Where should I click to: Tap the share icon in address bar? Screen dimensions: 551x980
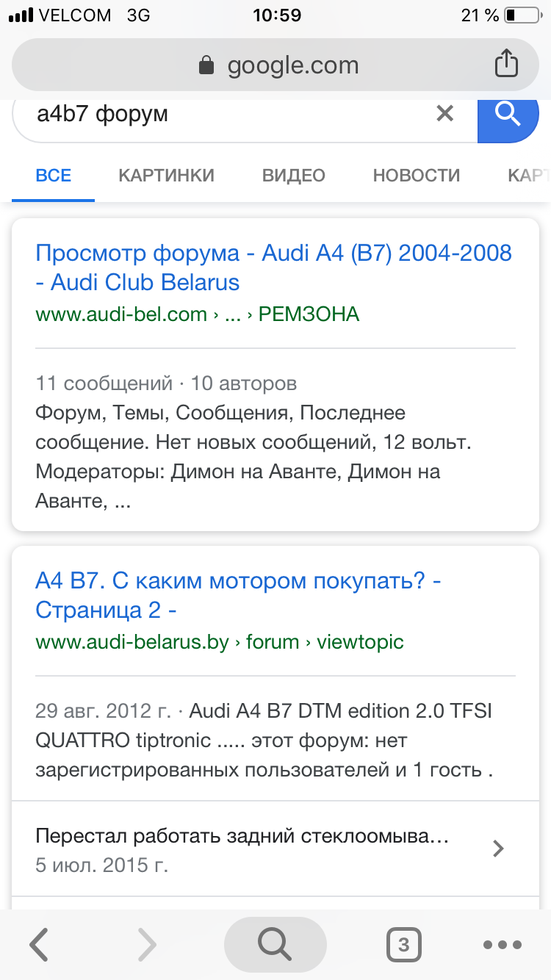pyautogui.click(x=506, y=63)
